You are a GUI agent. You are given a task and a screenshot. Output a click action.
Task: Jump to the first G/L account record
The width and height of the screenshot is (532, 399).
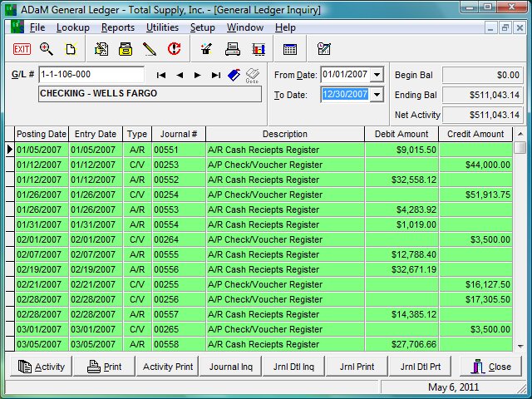[x=161, y=75]
